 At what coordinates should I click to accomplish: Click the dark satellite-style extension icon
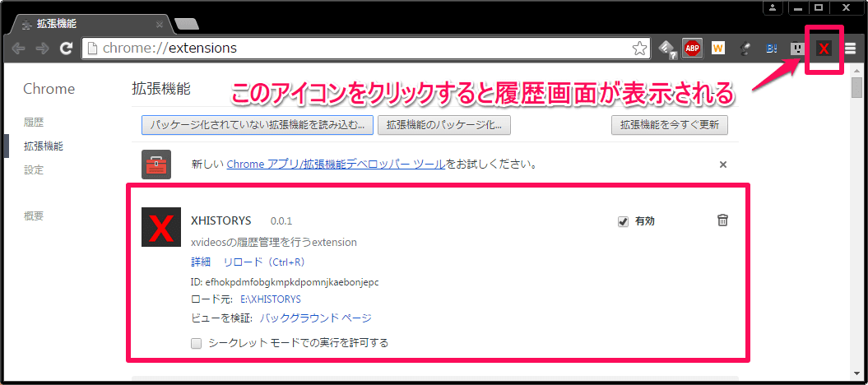tap(745, 49)
